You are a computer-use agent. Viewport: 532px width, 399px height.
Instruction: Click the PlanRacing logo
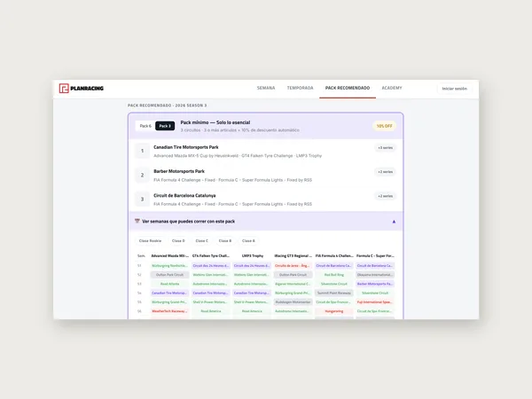pyautogui.click(x=81, y=88)
